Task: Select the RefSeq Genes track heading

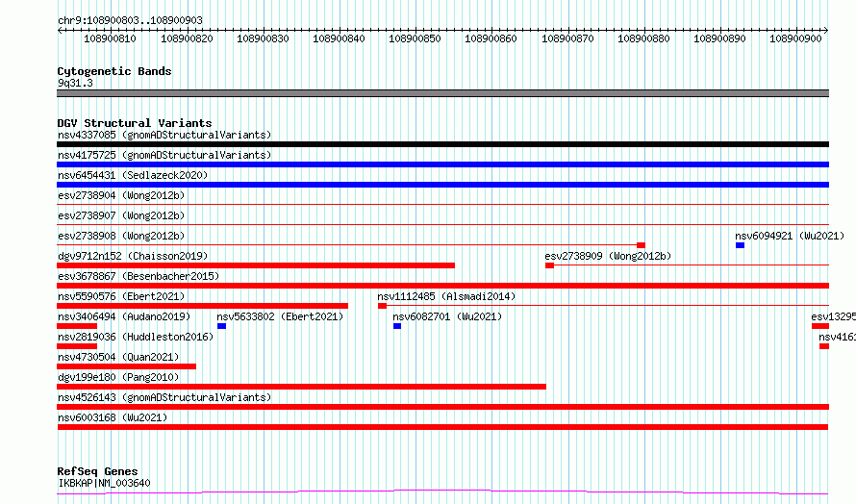Action: click(x=97, y=471)
